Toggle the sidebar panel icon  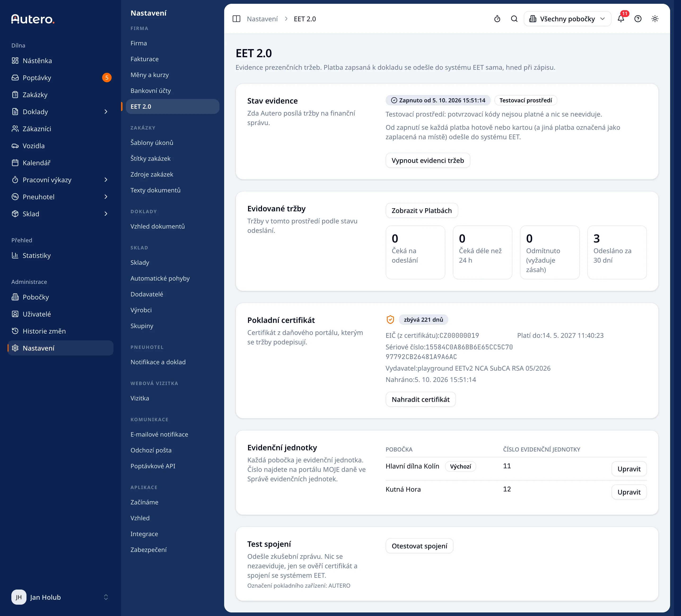pos(236,19)
